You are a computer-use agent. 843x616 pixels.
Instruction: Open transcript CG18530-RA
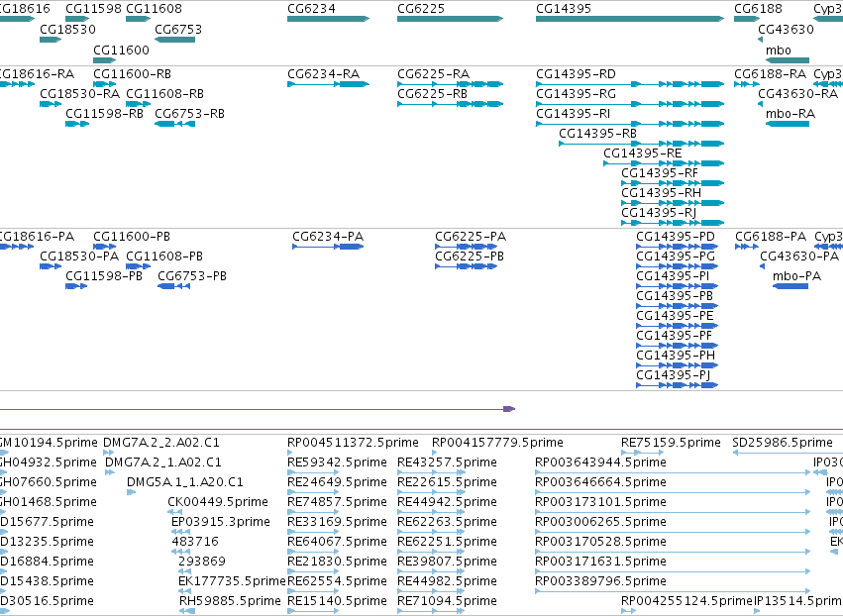(x=79, y=93)
